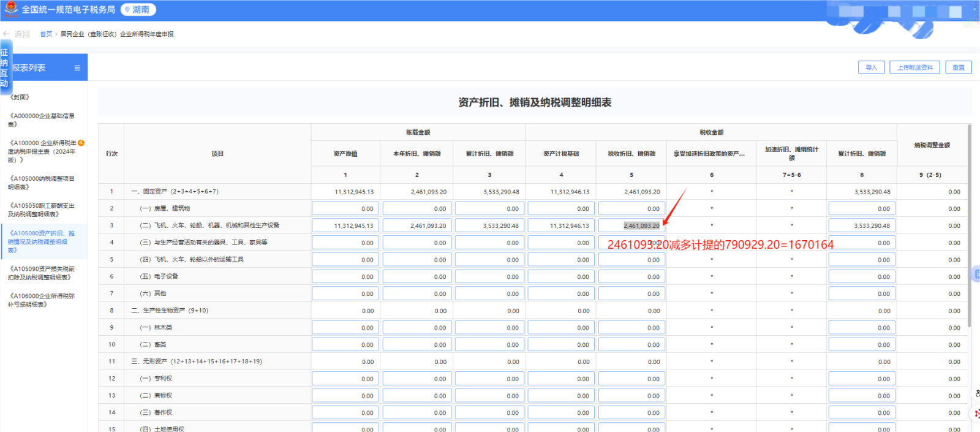Click row label 一、固定资产 (2+3+4+5+6+7)
Viewport: 980px width, 432px height.
[x=175, y=191]
